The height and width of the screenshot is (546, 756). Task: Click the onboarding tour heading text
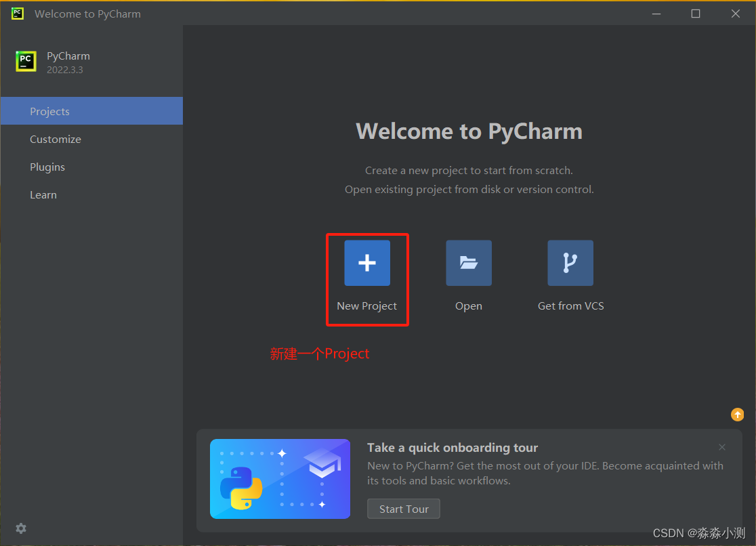point(452,448)
